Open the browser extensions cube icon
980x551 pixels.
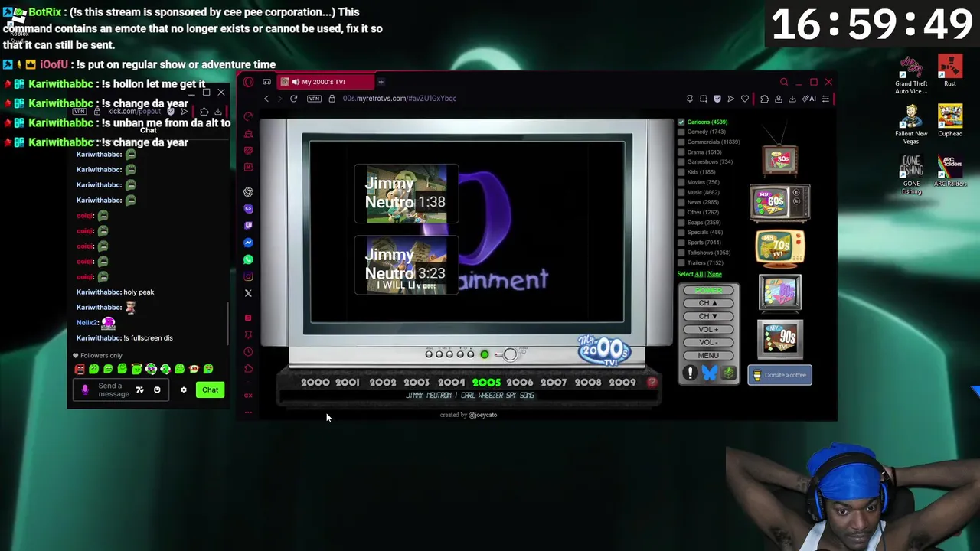tap(764, 99)
